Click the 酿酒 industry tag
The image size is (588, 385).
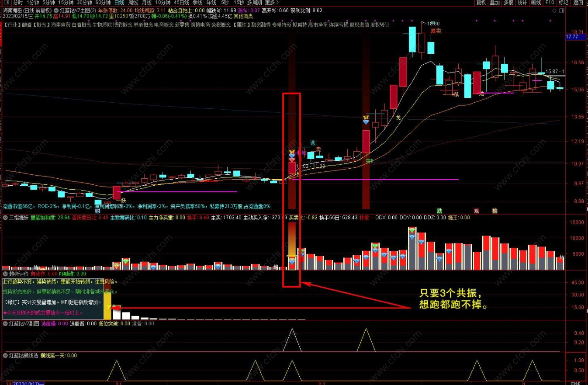[x=26, y=25]
